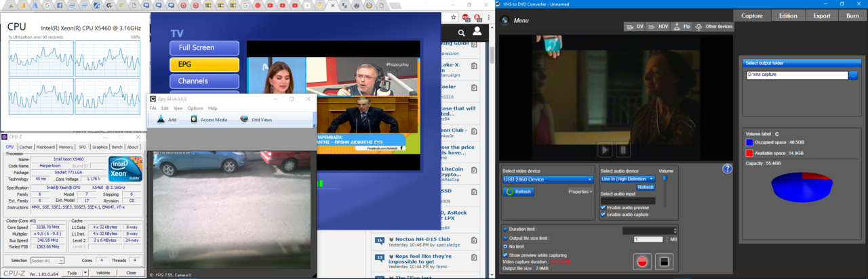Click Channels button in TV app
Image resolution: width=868 pixels, height=279 pixels.
[x=204, y=81]
